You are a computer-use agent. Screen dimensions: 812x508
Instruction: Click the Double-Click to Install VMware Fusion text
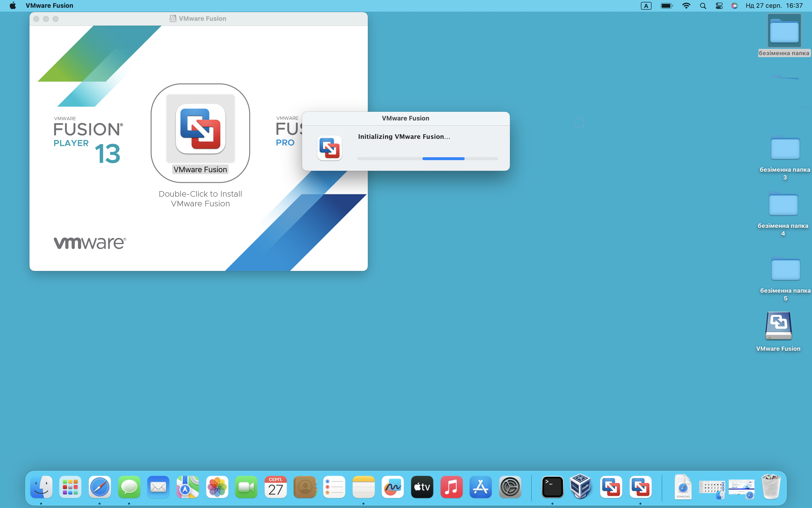[200, 199]
